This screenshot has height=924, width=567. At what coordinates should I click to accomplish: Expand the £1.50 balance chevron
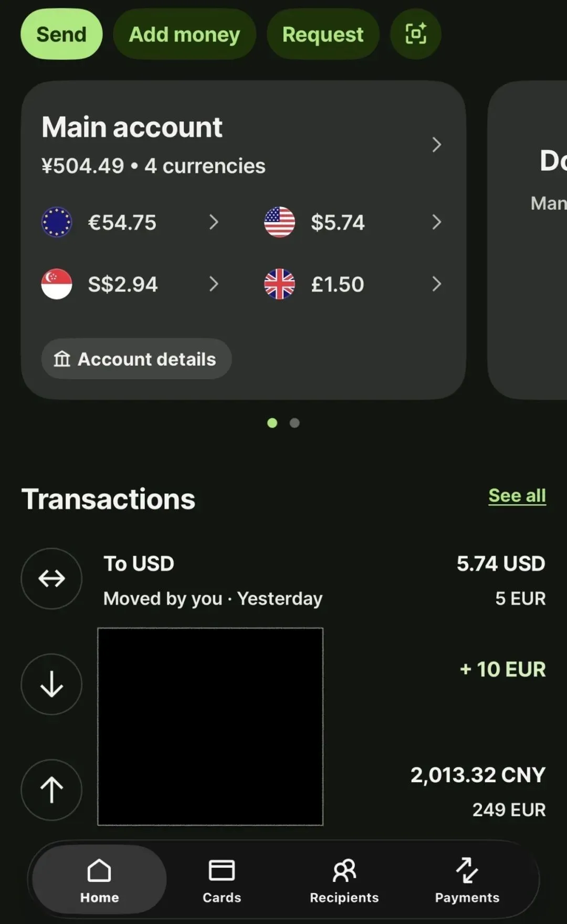tap(436, 284)
